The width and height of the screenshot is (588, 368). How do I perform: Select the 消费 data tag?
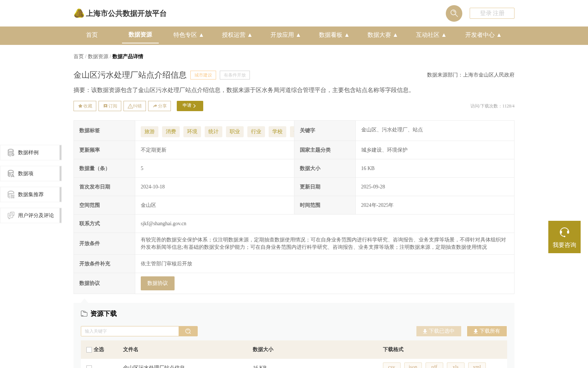171,132
